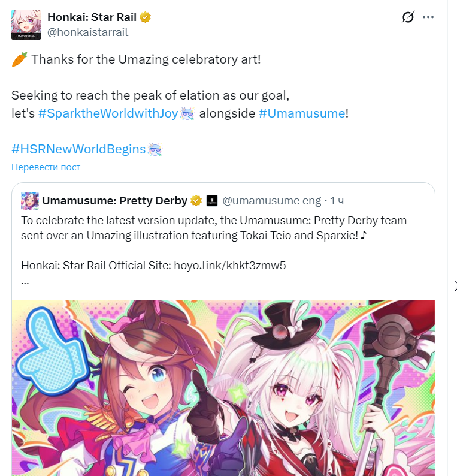Click Honkai: Star Rail gold verified badge
Screen dimensions: 457x476
click(145, 17)
